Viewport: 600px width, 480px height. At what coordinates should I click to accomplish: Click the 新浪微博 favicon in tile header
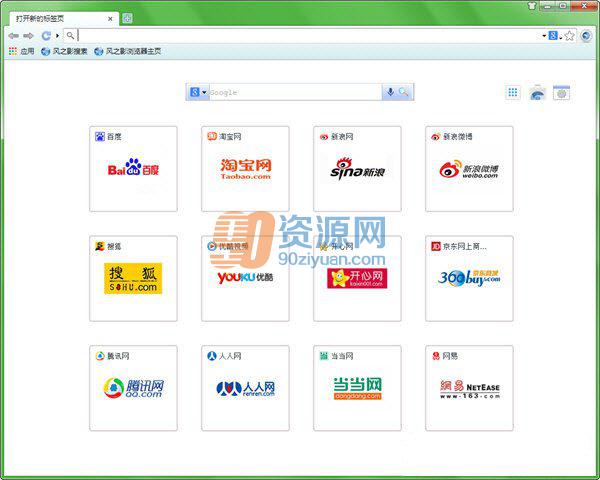pos(435,137)
